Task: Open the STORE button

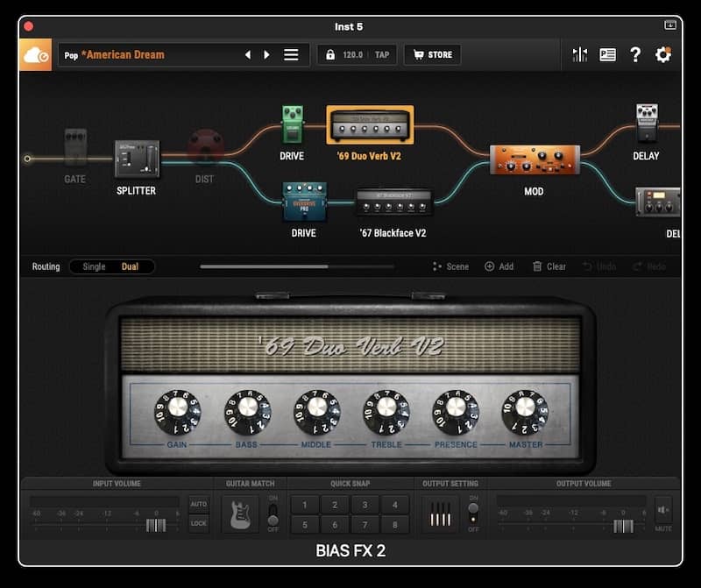Action: pos(432,54)
